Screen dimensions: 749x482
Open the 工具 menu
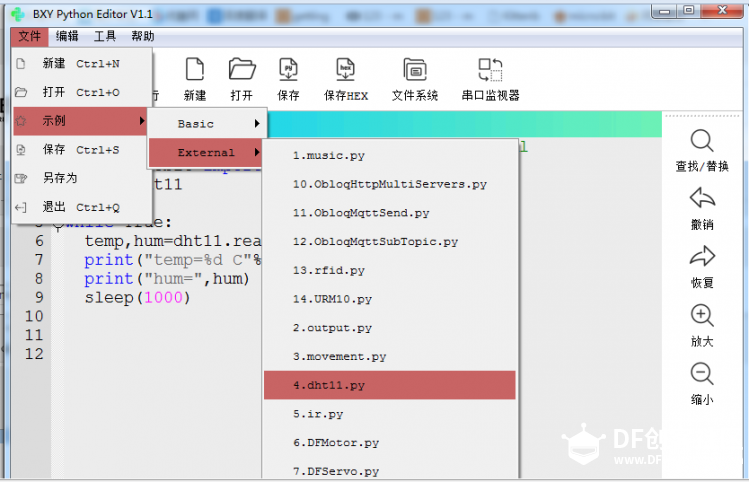click(105, 36)
